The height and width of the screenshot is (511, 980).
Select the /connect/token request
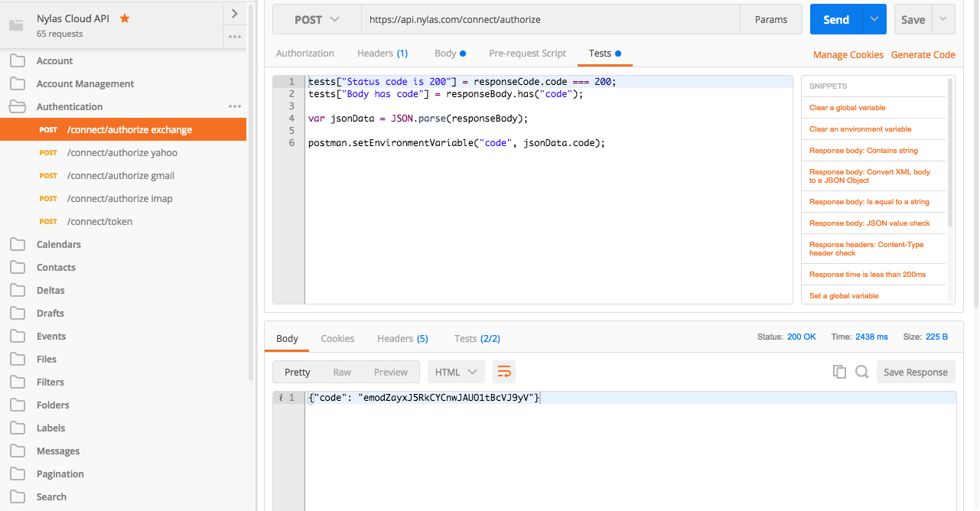[123, 221]
